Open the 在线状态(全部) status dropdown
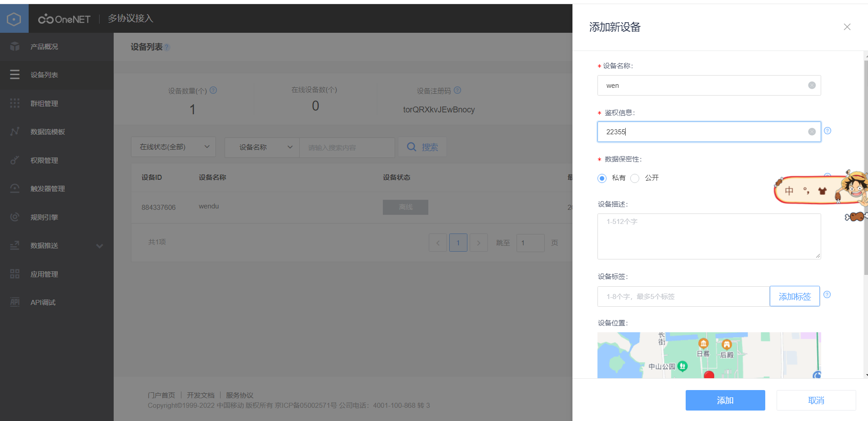Viewport: 868px width, 421px height. [173, 147]
